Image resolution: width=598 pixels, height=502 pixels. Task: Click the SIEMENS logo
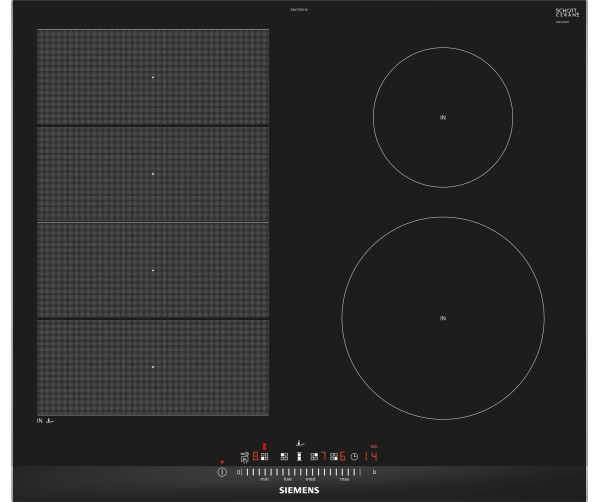299,490
